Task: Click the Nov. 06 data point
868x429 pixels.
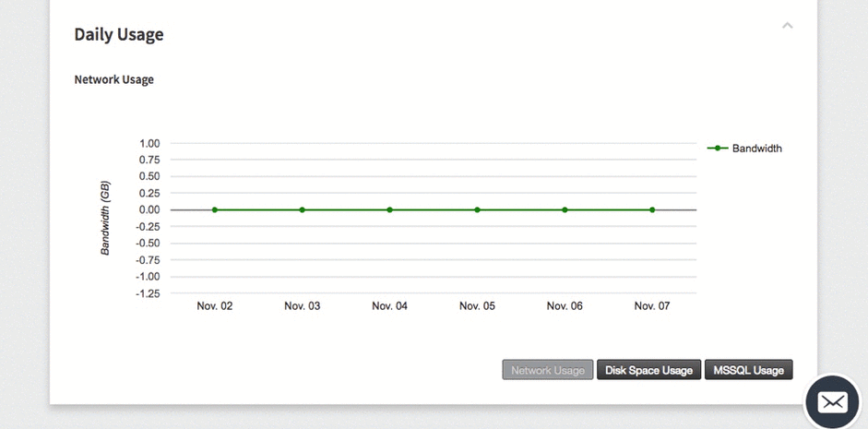Action: [x=565, y=209]
